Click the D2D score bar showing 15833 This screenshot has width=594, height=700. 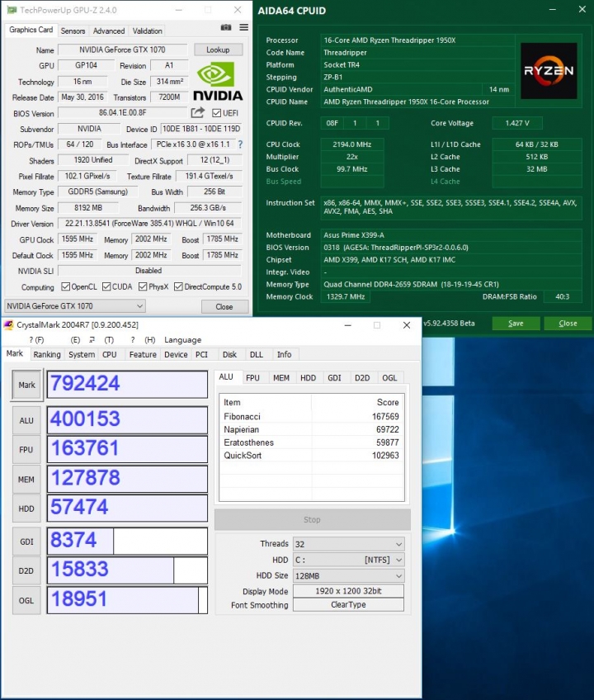pos(127,570)
